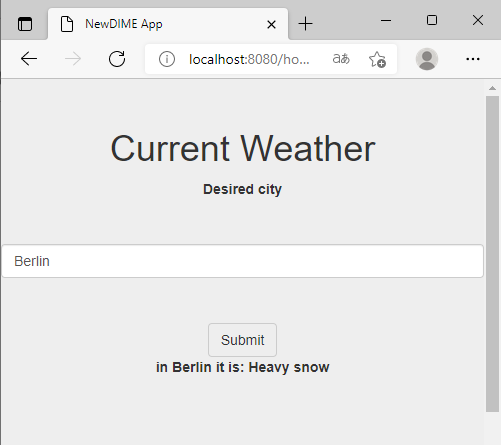Click the Heavy snow result text
The image size is (501, 445).
click(289, 367)
